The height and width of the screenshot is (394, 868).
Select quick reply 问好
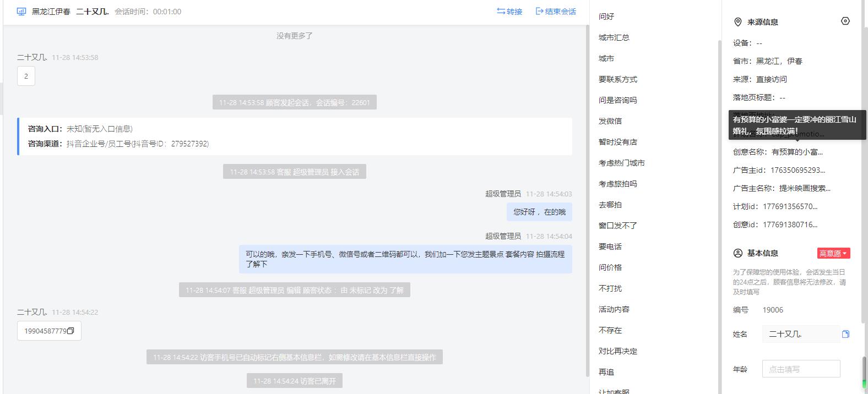coord(606,17)
